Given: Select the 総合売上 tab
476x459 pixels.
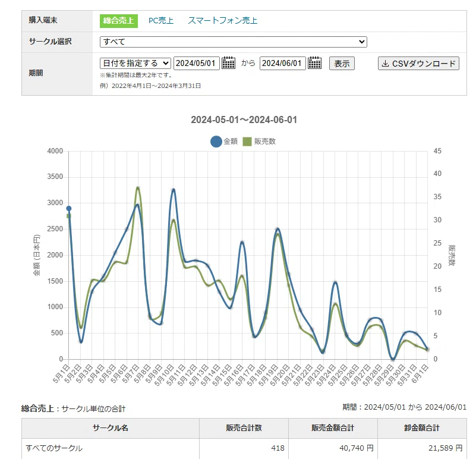Looking at the screenshot, I should click(119, 21).
